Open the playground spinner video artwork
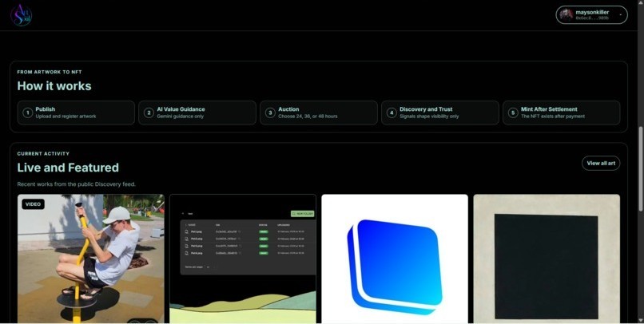Screen dimensions: 644x324 [x=91, y=259]
